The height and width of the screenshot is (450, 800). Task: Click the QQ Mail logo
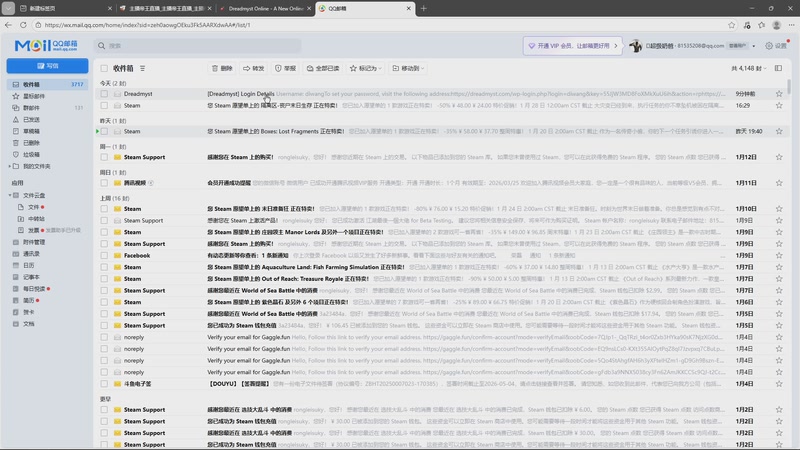point(46,46)
